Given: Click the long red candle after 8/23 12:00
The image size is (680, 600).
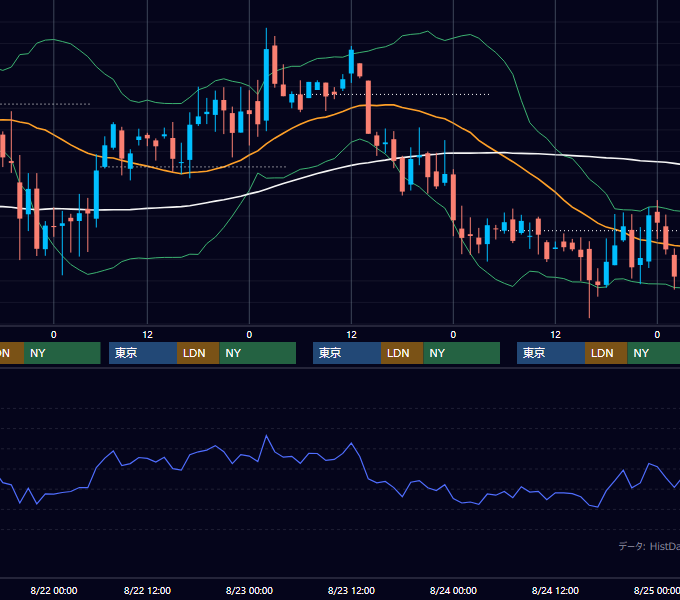Looking at the screenshot, I should 368,107.
